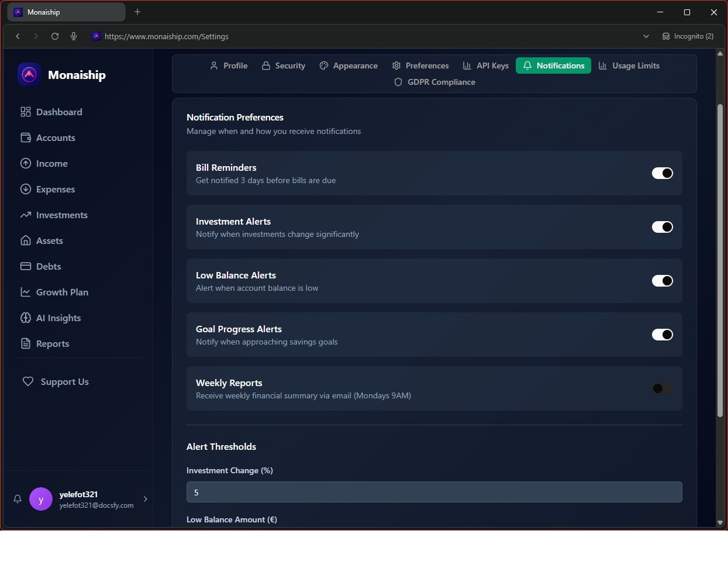728x568 pixels.
Task: Click the Monaiship logo icon
Action: [x=29, y=74]
